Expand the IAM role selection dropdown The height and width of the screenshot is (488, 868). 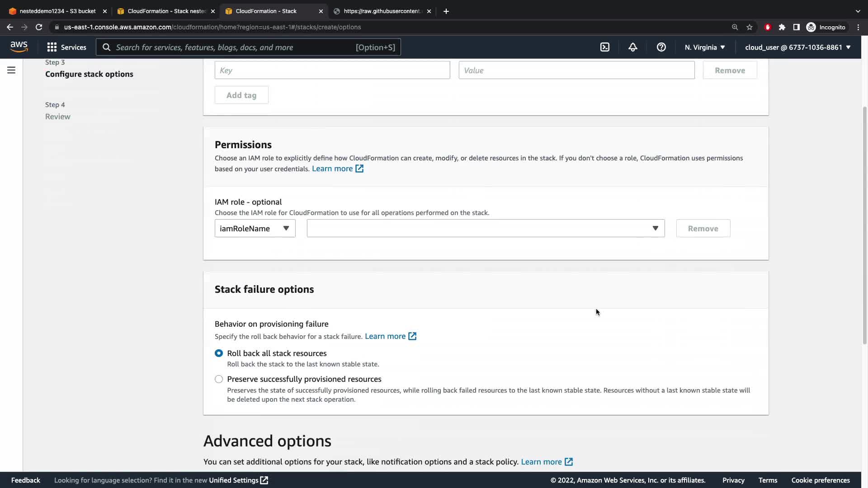pos(486,229)
